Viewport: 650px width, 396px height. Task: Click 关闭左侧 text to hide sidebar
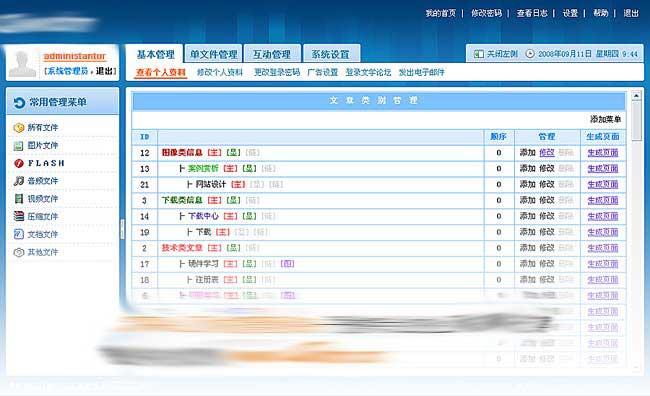pyautogui.click(x=502, y=54)
